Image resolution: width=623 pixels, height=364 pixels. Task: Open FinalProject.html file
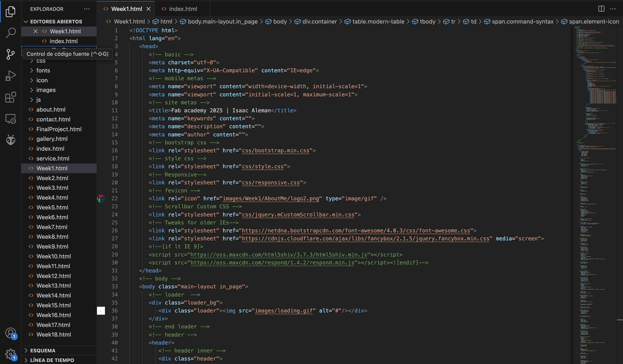pyautogui.click(x=59, y=129)
